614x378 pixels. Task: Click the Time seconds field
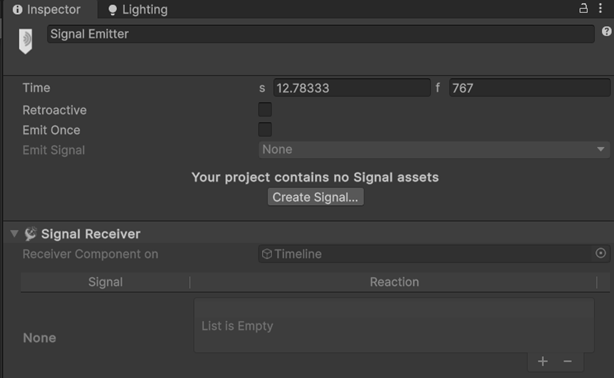coord(352,88)
